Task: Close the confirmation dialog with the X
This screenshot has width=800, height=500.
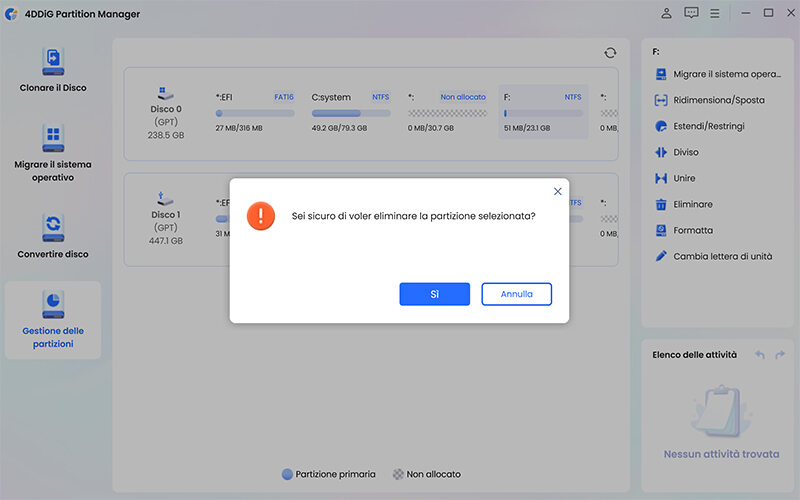Action: click(557, 191)
